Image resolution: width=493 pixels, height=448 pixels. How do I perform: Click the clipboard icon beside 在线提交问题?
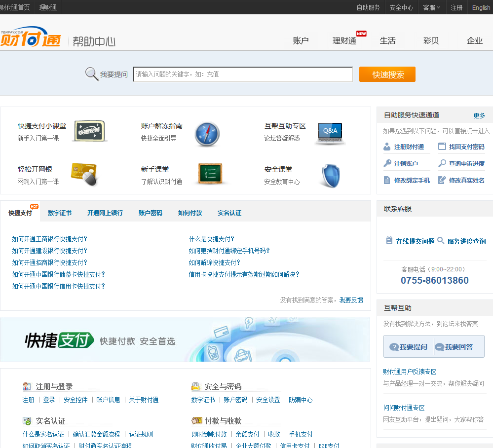(x=389, y=240)
